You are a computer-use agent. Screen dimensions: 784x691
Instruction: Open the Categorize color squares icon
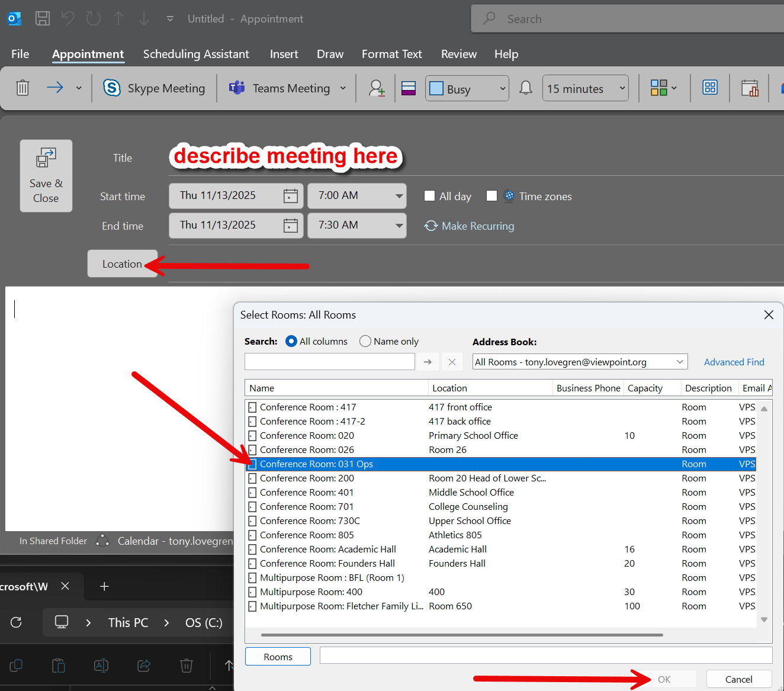coord(658,88)
